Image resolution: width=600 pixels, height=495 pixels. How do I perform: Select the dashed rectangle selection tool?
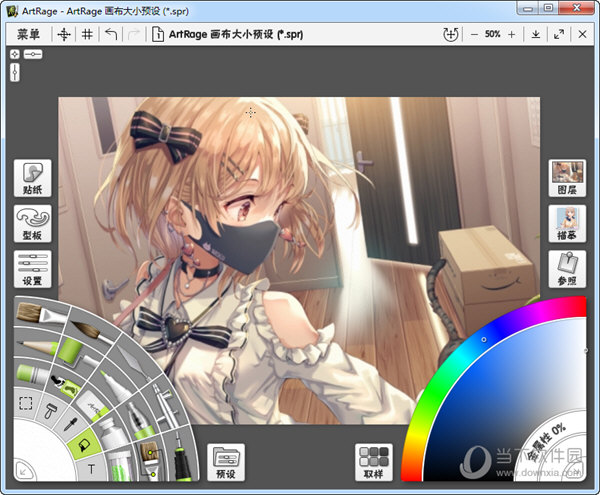[26, 403]
